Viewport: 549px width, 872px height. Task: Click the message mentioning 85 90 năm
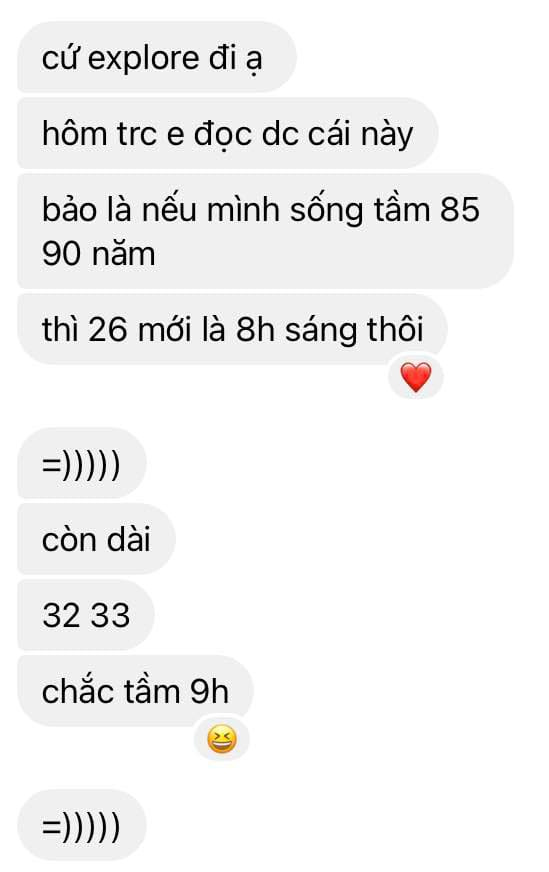(265, 231)
